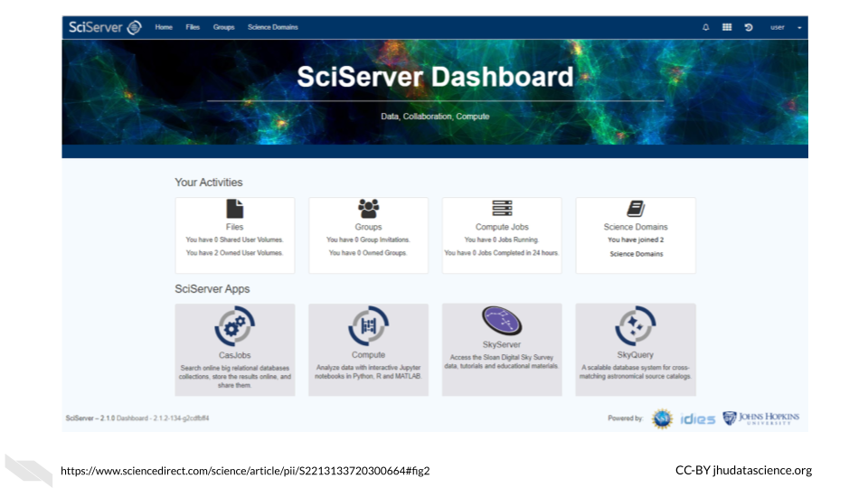Click the Johns Hopkins University logo
The image size is (868, 488).
[761, 418]
